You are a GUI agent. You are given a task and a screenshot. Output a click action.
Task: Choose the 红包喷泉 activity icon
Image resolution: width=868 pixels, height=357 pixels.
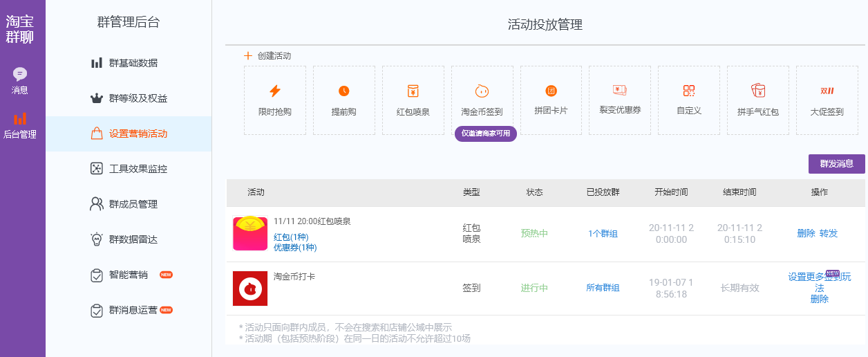pyautogui.click(x=413, y=91)
